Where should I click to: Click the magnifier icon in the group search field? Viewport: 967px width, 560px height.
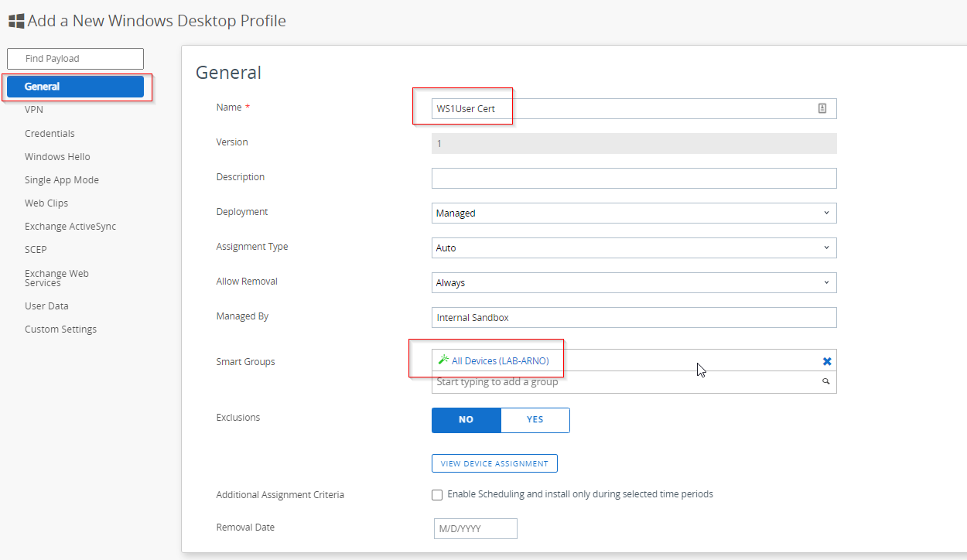coord(825,381)
